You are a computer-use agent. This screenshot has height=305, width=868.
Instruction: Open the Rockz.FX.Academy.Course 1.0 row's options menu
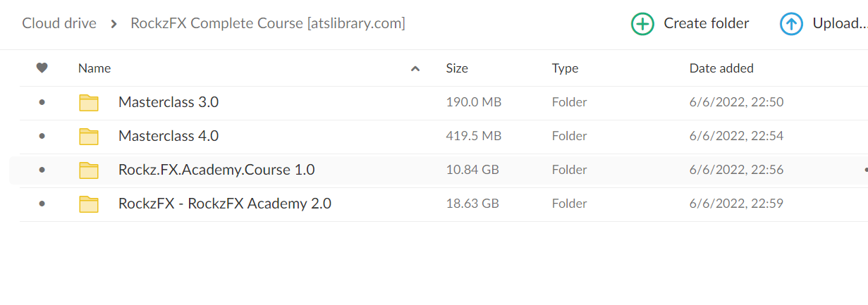click(864, 170)
